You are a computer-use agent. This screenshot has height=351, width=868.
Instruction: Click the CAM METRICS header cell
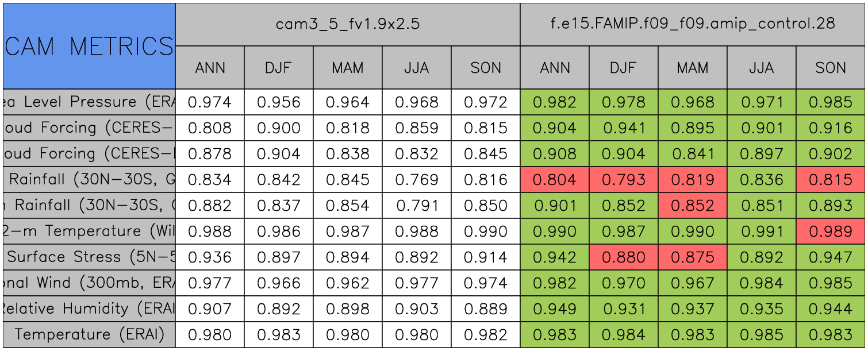(89, 46)
